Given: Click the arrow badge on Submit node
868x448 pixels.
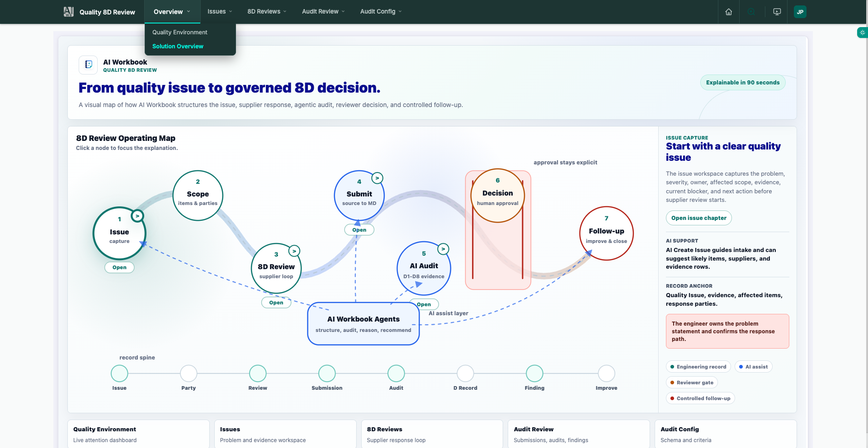Looking at the screenshot, I should pos(377,178).
